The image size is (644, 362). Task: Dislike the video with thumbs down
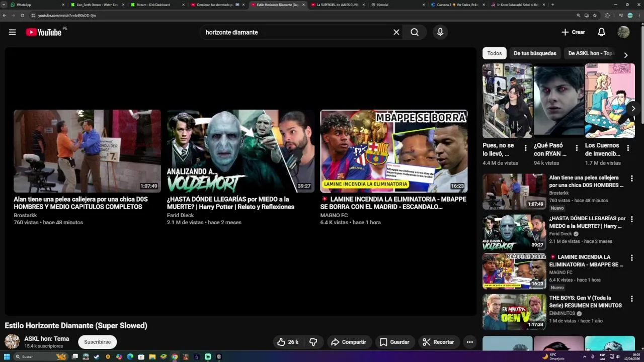tap(313, 342)
